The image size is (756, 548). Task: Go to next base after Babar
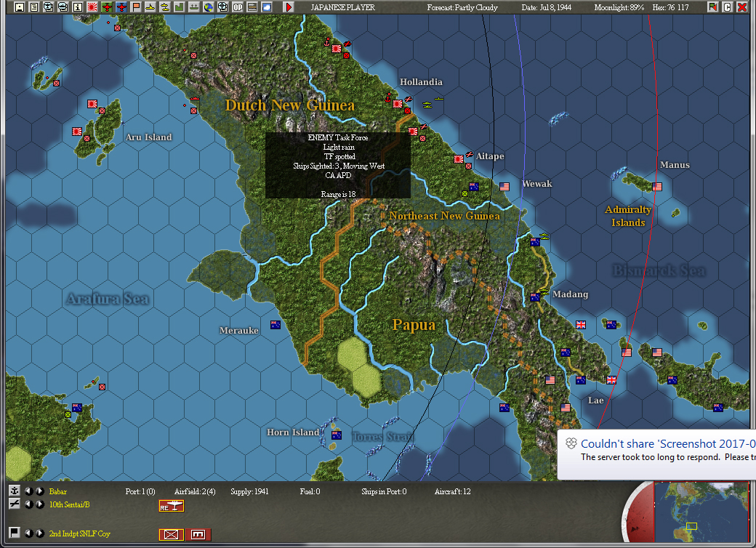pyautogui.click(x=39, y=491)
